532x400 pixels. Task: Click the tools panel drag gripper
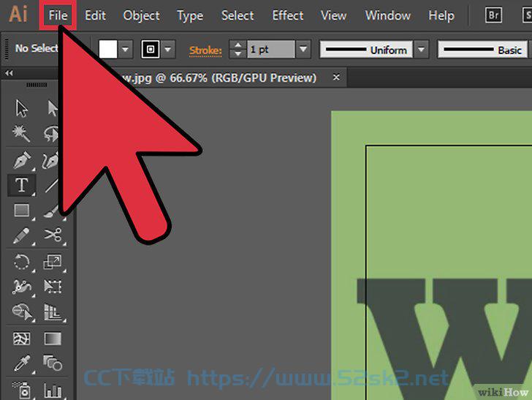coord(37,85)
